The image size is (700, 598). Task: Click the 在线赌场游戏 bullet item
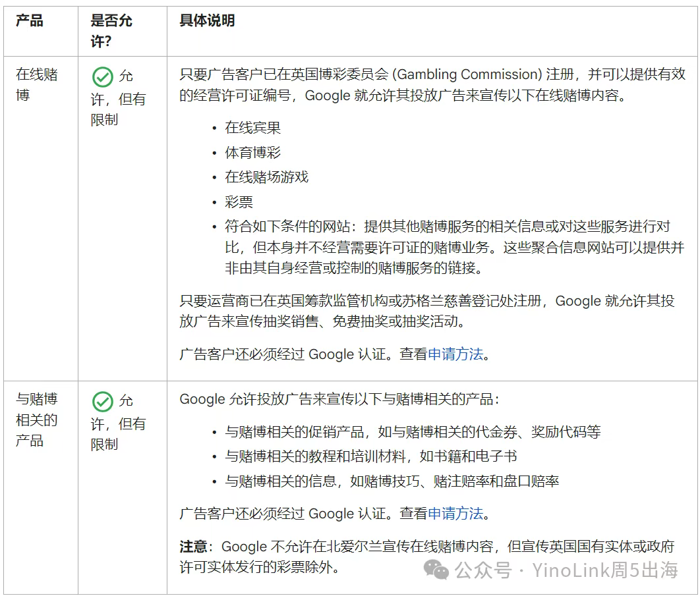point(266,177)
